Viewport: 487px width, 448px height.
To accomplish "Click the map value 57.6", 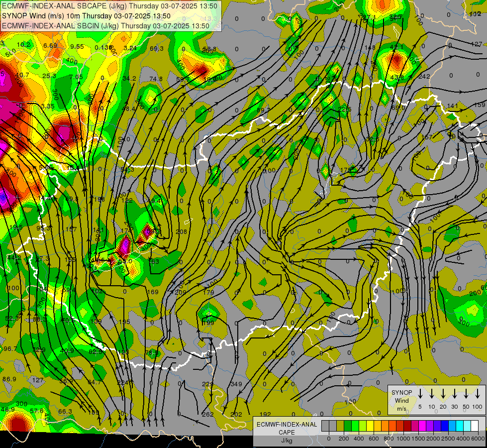I will pyautogui.click(x=37, y=411).
